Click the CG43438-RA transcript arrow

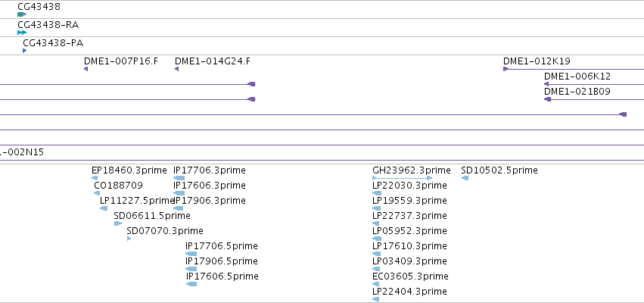click(x=22, y=33)
